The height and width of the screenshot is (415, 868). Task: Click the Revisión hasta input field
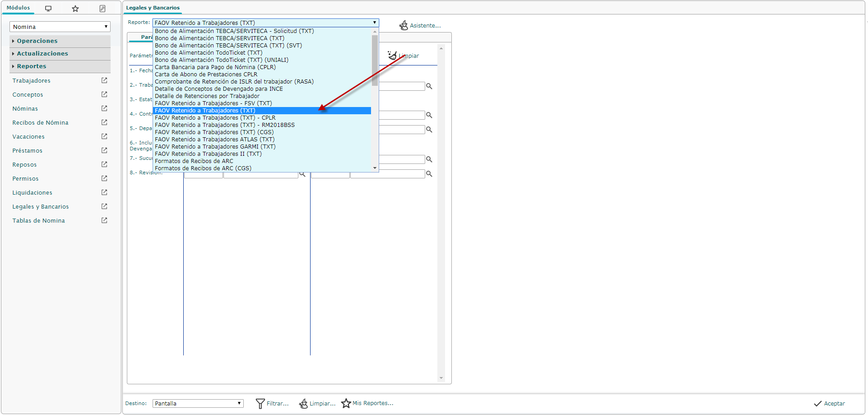tap(388, 174)
